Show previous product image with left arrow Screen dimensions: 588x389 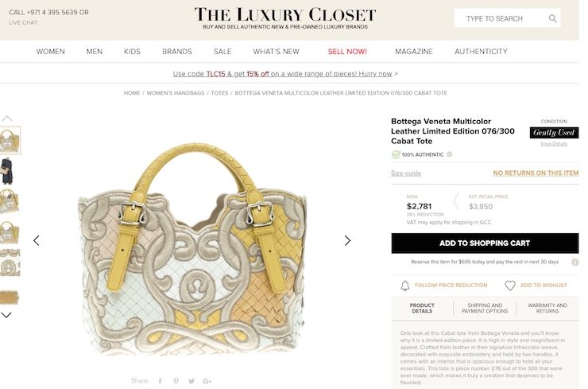(37, 240)
